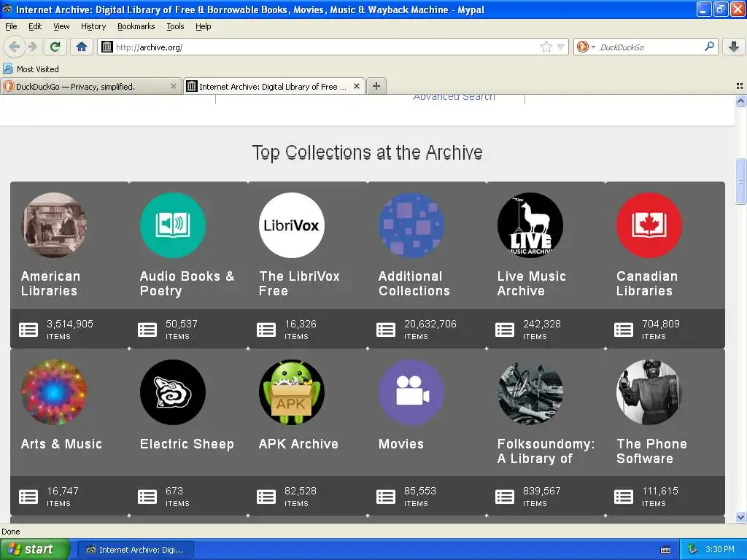Click list icon beside 50,537 items
The width and height of the screenshot is (747, 560).
click(x=147, y=330)
